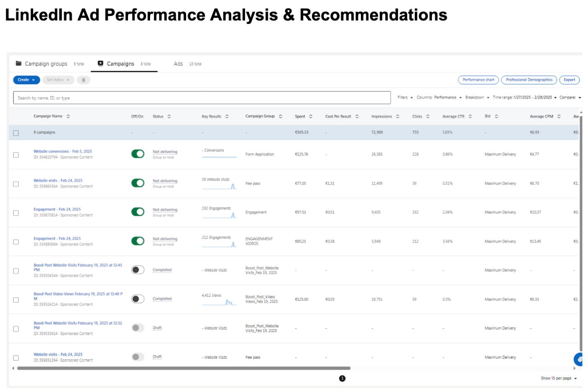Check Boost Post Website Visits 12:32 PM checkbox
Screen dimensions: 588x389
point(16,329)
